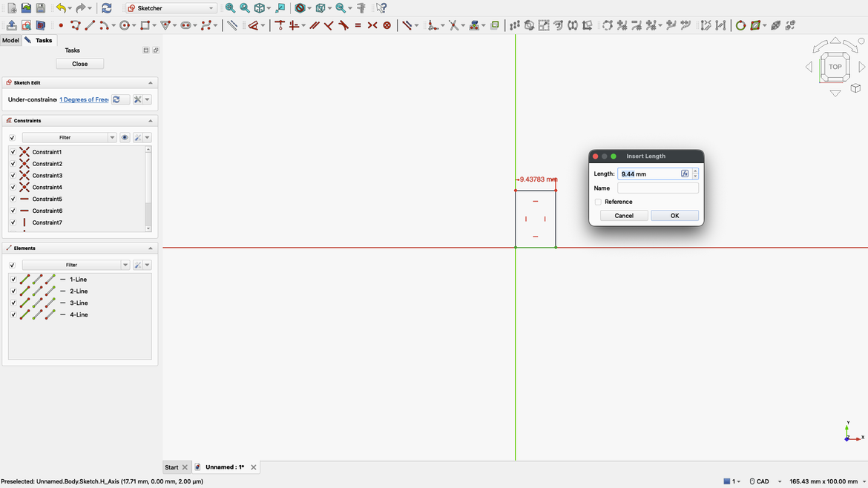Viewport: 868px width, 488px height.
Task: Apply the Constrain equal tool
Action: tap(358, 24)
